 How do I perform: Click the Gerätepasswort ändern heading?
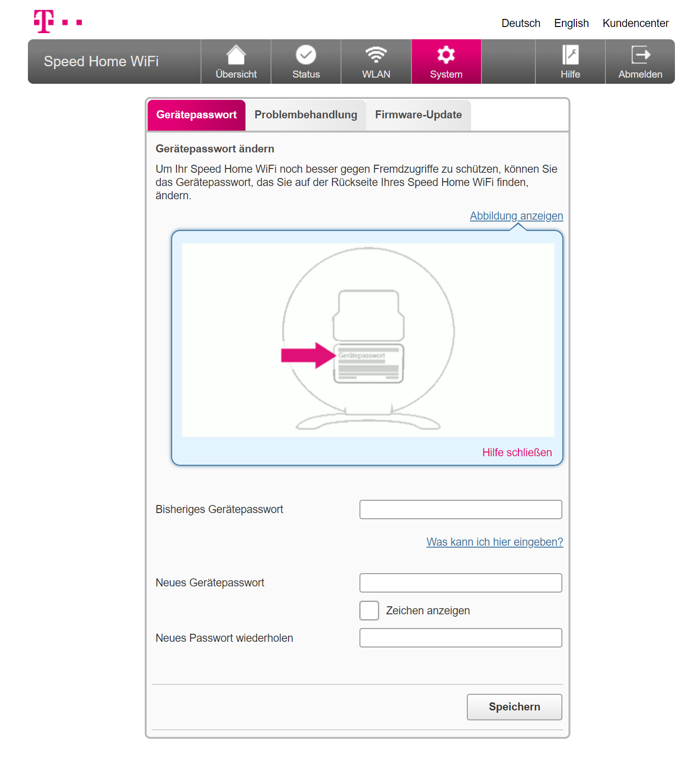point(215,149)
